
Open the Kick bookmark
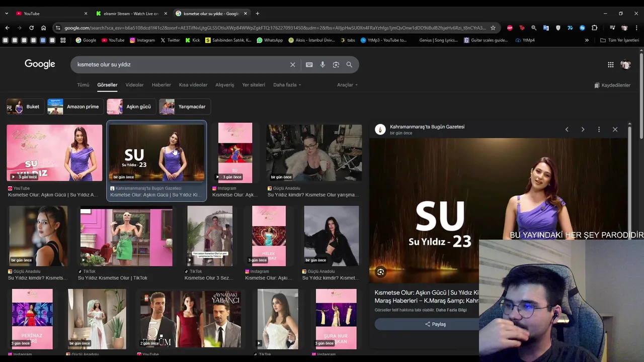coord(192,40)
